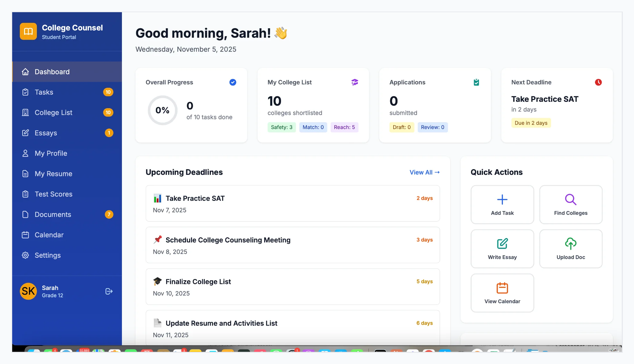Click the SK avatar in the sidebar
The width and height of the screenshot is (634, 364).
point(28,291)
